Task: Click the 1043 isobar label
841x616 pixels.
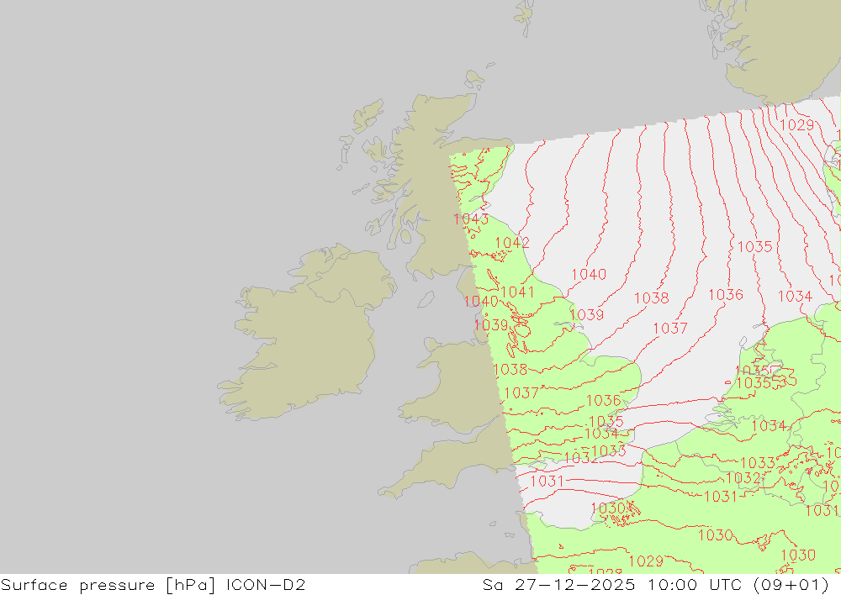Action: [471, 218]
